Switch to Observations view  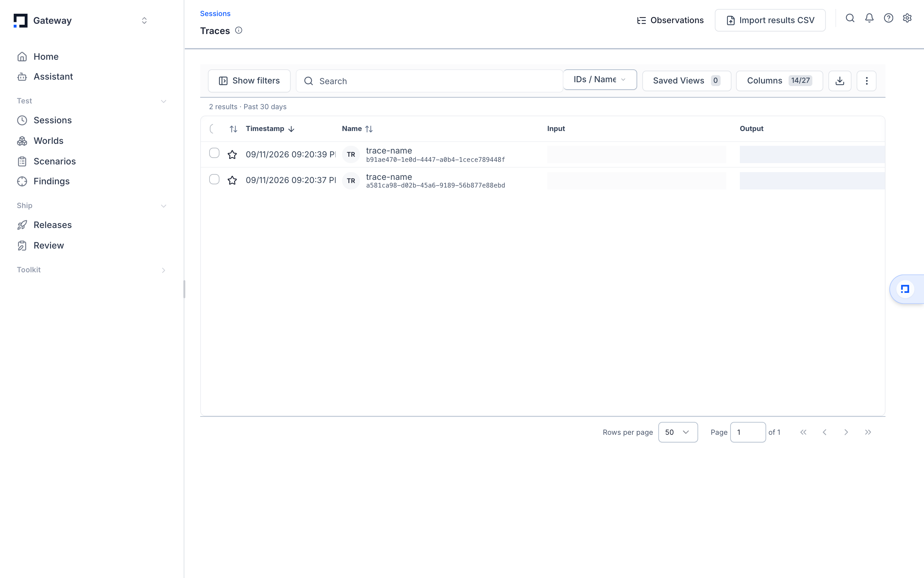pos(670,20)
